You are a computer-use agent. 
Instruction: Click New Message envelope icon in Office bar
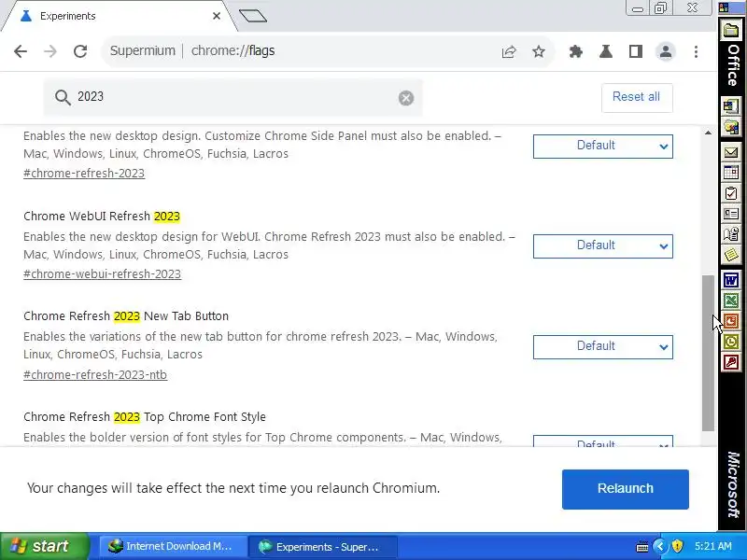[x=731, y=152]
